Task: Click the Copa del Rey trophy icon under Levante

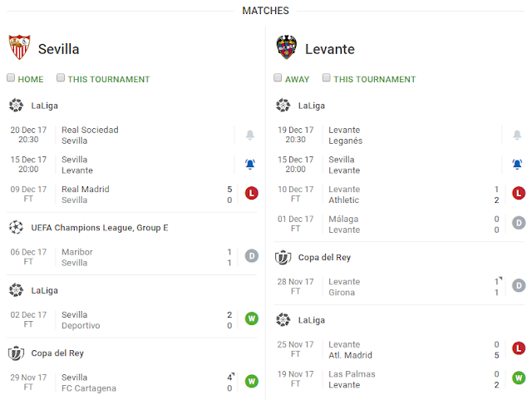Action: click(283, 258)
